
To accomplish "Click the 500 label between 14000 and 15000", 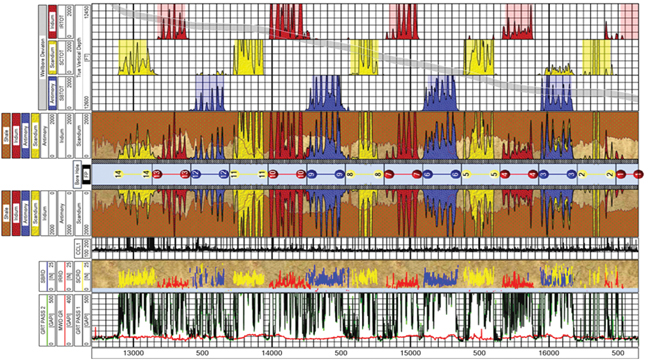I will (x=341, y=353).
